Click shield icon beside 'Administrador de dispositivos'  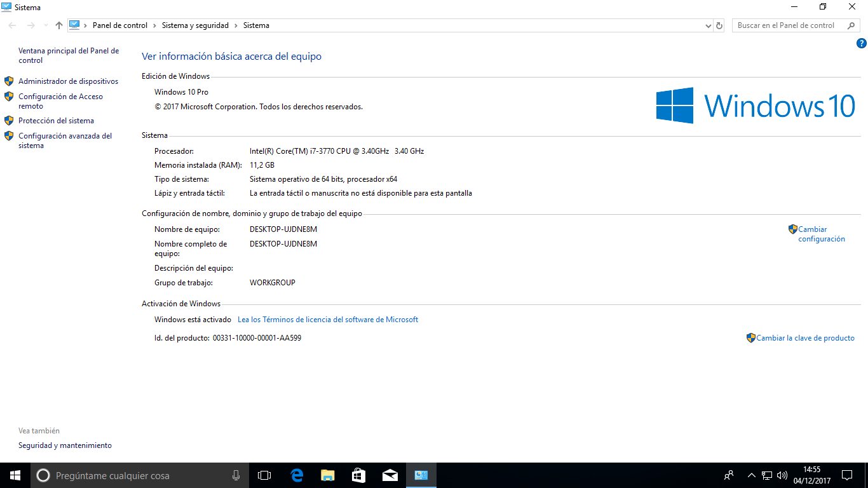[9, 81]
